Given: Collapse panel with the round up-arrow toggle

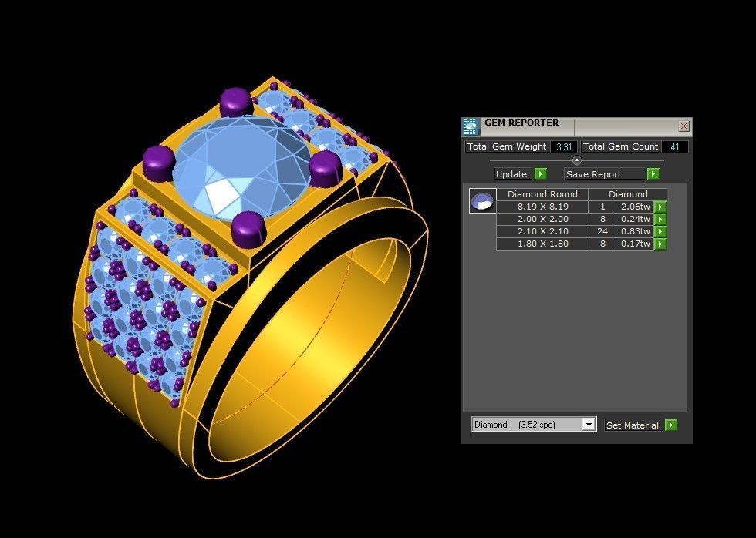Looking at the screenshot, I should [x=577, y=160].
